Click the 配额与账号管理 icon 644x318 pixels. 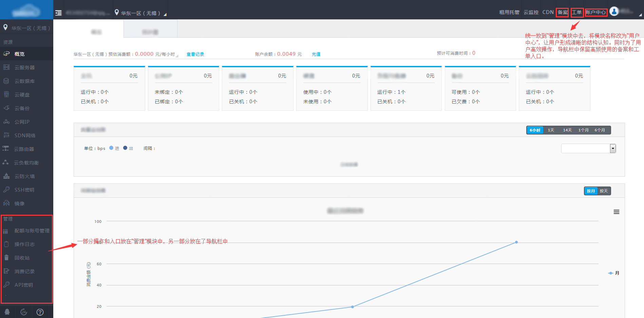[x=5, y=231]
